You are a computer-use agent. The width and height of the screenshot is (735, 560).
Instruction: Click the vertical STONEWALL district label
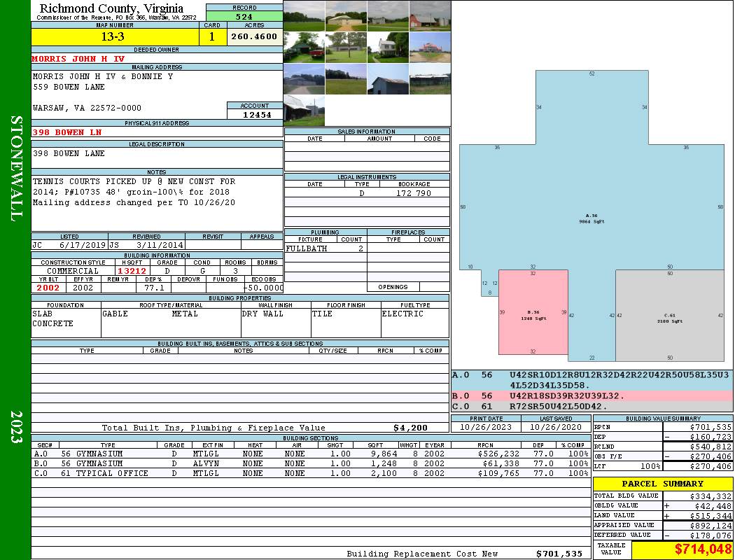(16, 169)
